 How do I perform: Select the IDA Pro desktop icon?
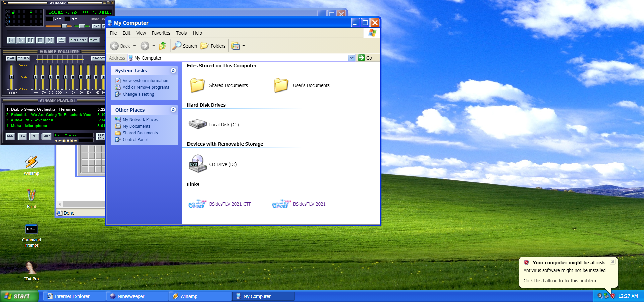click(x=31, y=268)
